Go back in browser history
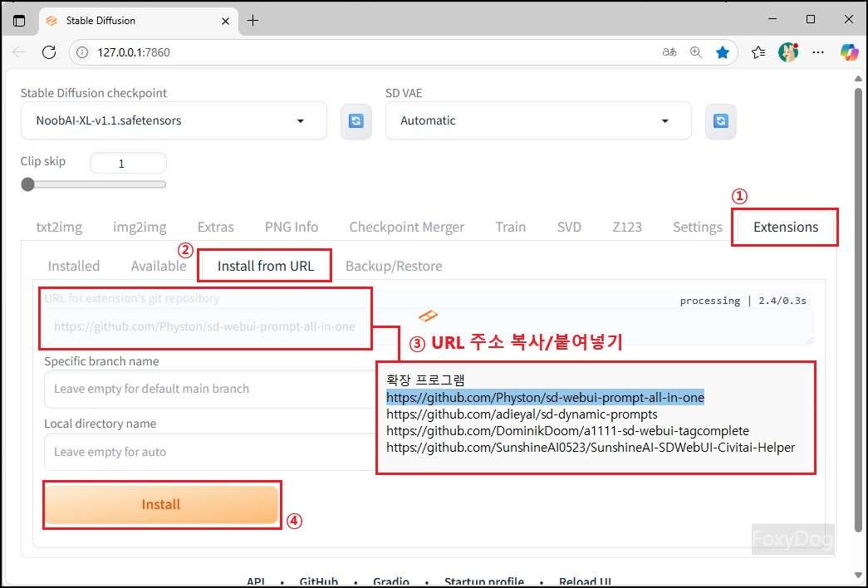868x588 pixels. click(19, 52)
